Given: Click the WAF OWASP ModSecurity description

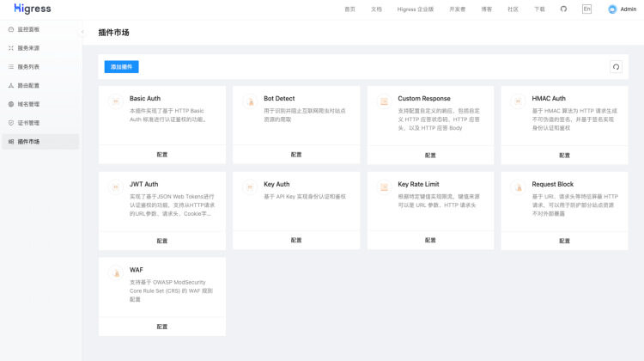Looking at the screenshot, I should (171, 291).
